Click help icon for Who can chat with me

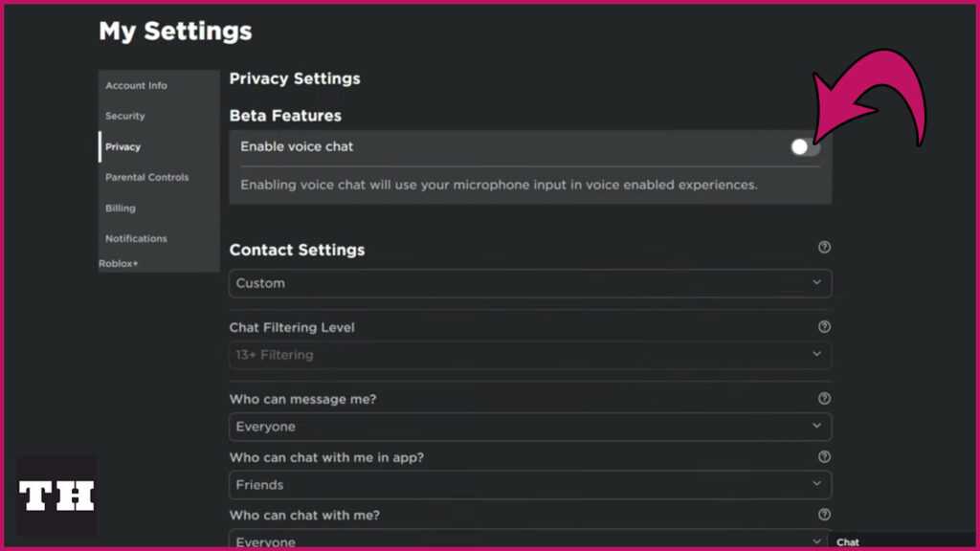point(824,515)
